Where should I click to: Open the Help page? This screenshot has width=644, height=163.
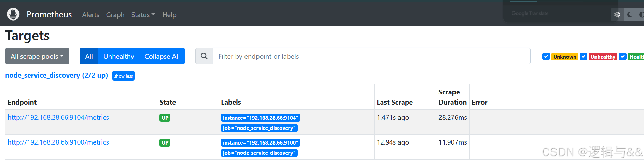click(169, 15)
